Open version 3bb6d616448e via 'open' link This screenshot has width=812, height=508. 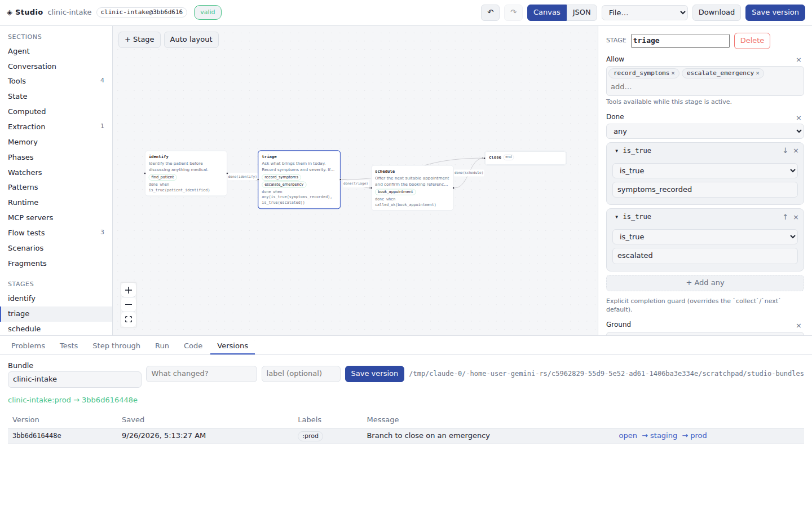tap(628, 436)
